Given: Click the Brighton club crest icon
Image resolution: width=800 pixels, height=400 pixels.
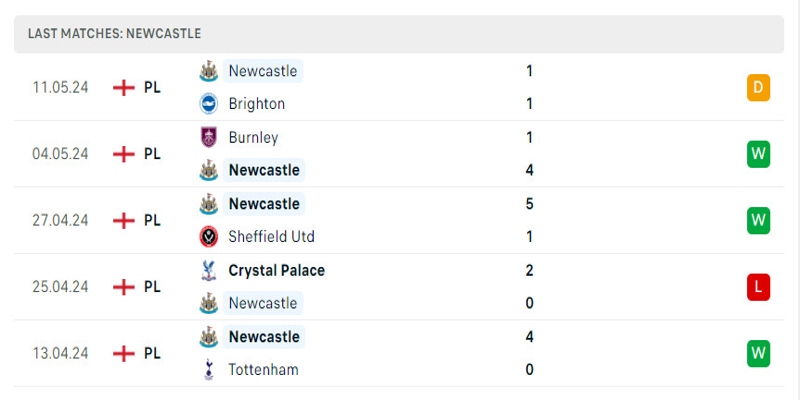Looking at the screenshot, I should tap(209, 104).
